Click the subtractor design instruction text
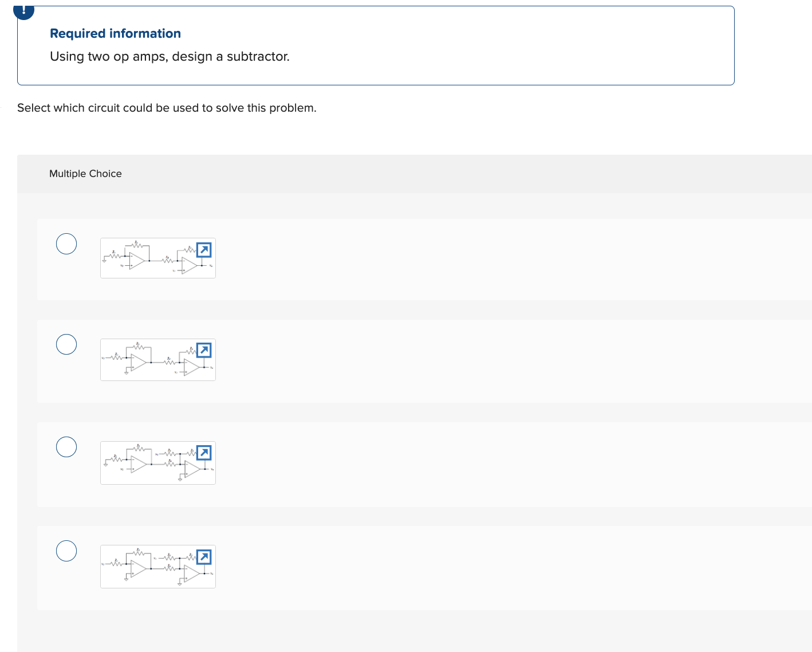Image resolution: width=812 pixels, height=652 pixels. pyautogui.click(x=170, y=56)
